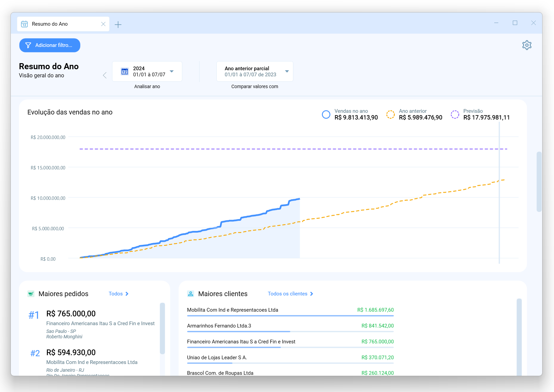554x392 pixels.
Task: Select the #2 order R$ 594.930,00
Action: [71, 352]
